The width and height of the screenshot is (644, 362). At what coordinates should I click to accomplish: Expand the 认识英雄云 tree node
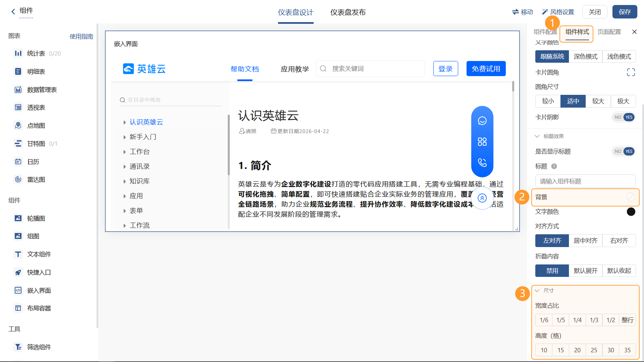pos(124,122)
